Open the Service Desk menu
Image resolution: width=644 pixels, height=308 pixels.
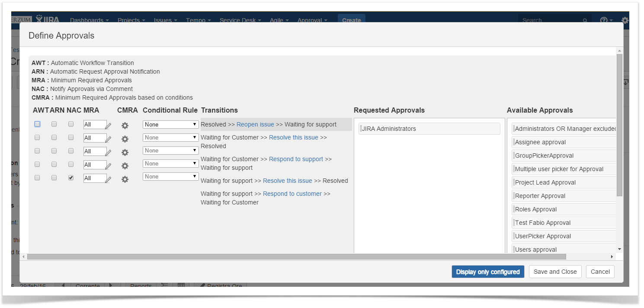(240, 20)
